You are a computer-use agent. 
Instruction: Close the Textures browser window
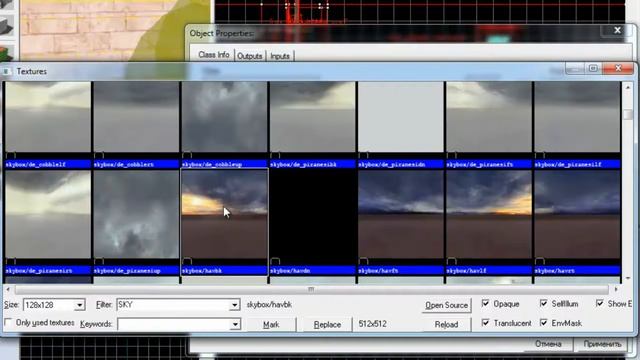[618, 68]
